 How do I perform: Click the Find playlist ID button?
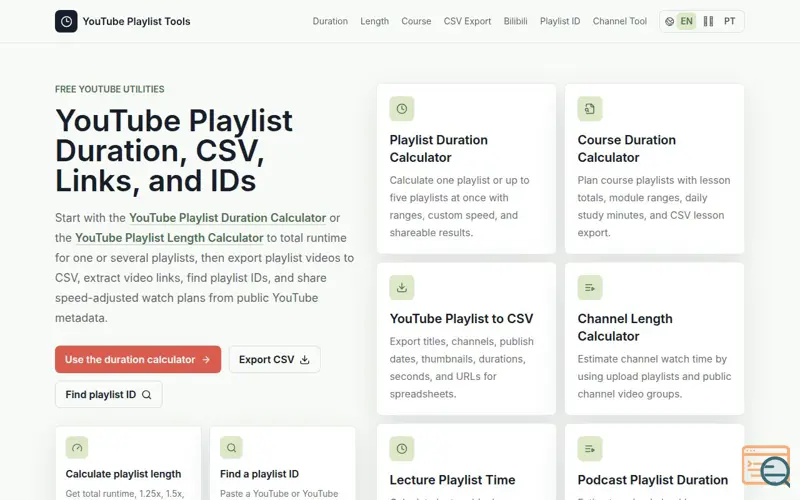pyautogui.click(x=109, y=394)
